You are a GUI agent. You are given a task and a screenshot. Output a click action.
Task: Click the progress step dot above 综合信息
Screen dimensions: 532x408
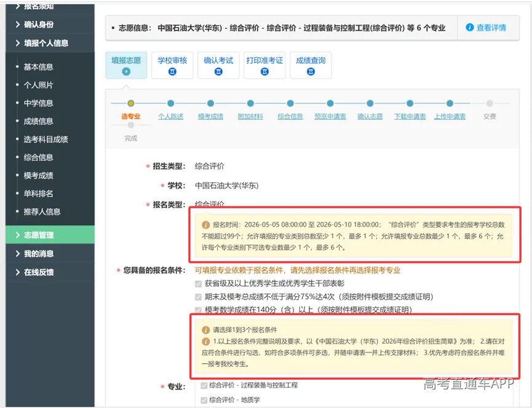pos(290,103)
